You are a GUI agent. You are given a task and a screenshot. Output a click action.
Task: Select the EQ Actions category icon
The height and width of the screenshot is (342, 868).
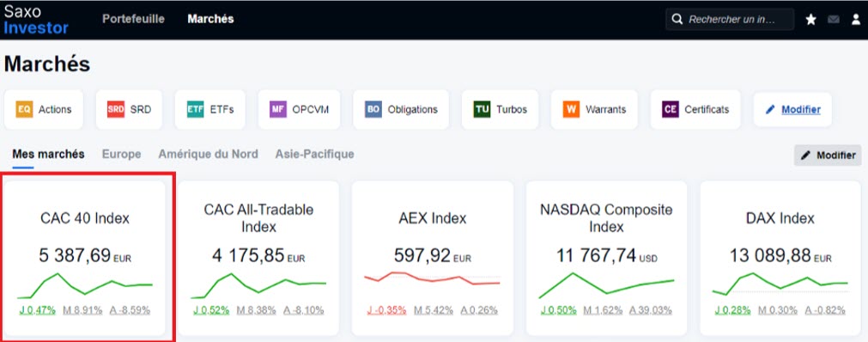pos(24,109)
